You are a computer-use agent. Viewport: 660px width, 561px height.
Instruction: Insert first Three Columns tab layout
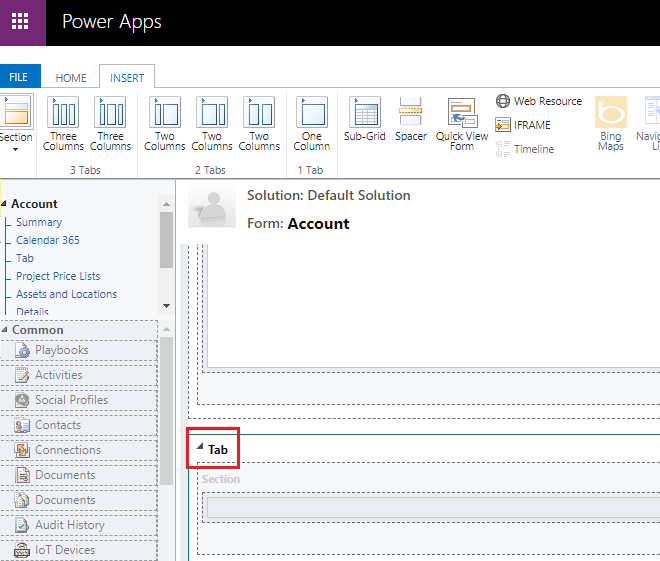[x=63, y=123]
